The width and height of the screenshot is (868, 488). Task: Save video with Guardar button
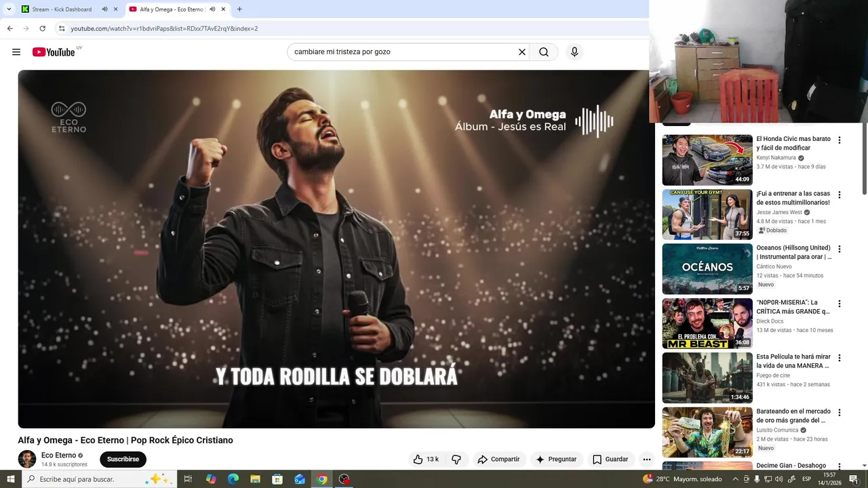pyautogui.click(x=610, y=460)
